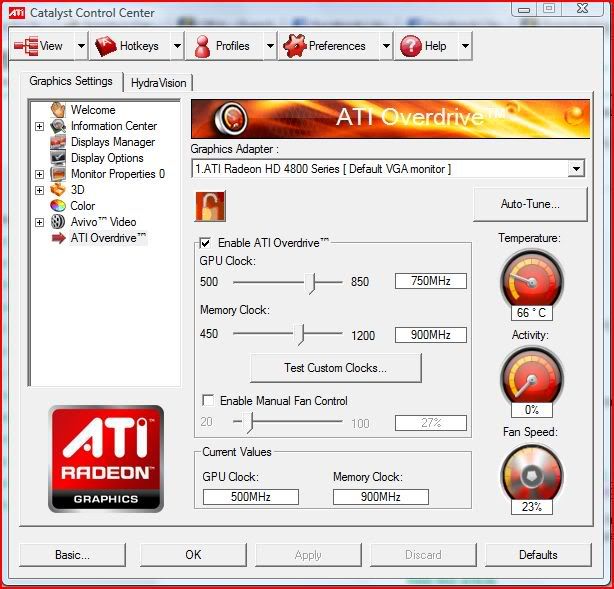Click the Defaults button
Image resolution: width=614 pixels, height=589 pixels.
click(538, 555)
